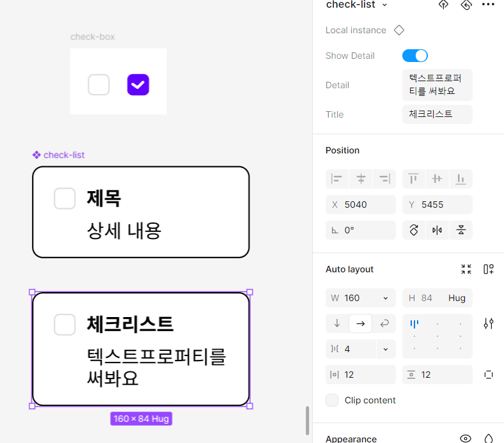Click the canvas vertical scrollbar

(307, 421)
